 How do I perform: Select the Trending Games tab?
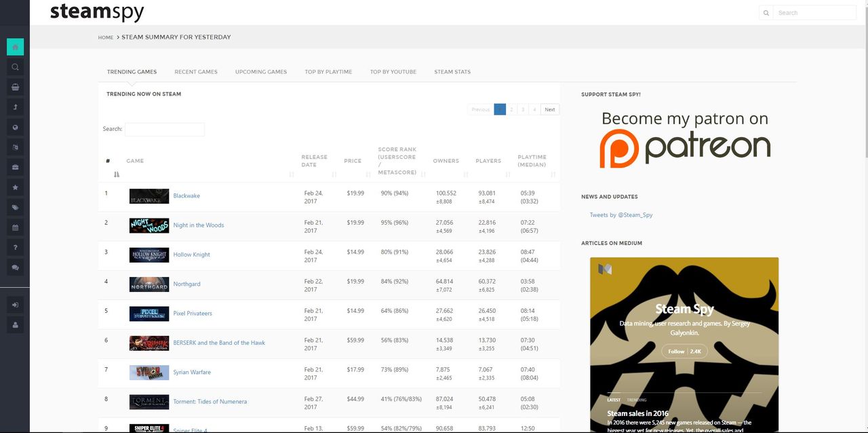132,72
